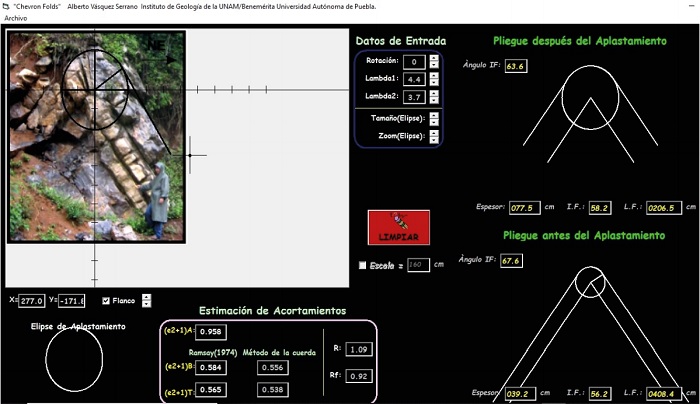This screenshot has height=404, width=700.
Task: Decrease Lambda2 using its down arrow
Action: pyautogui.click(x=434, y=101)
